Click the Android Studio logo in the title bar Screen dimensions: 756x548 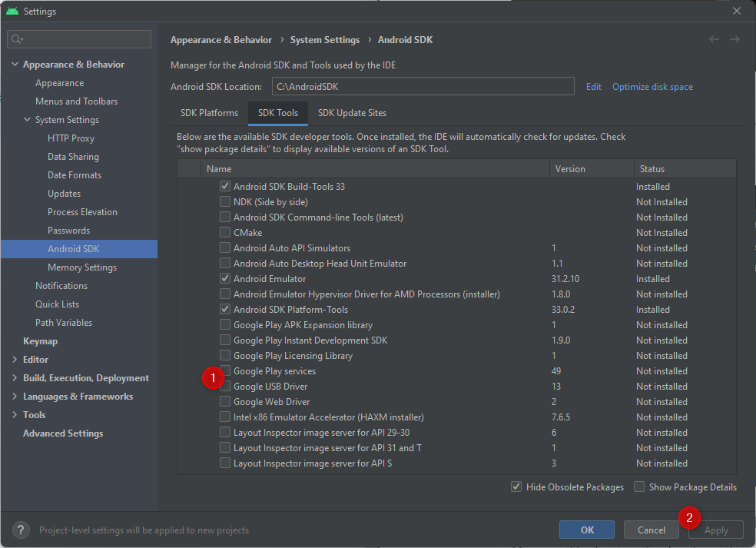pyautogui.click(x=12, y=11)
